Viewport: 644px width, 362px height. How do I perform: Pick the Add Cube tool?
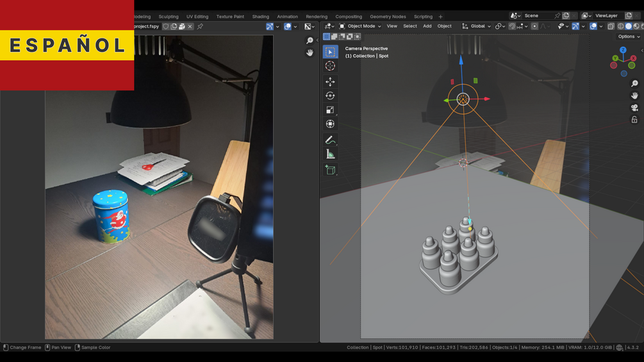point(330,170)
